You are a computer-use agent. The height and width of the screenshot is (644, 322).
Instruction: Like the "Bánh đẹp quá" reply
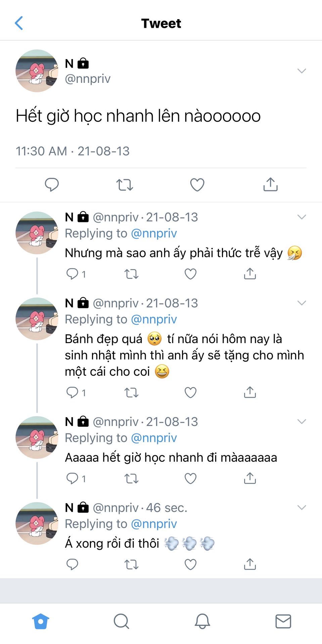190,392
